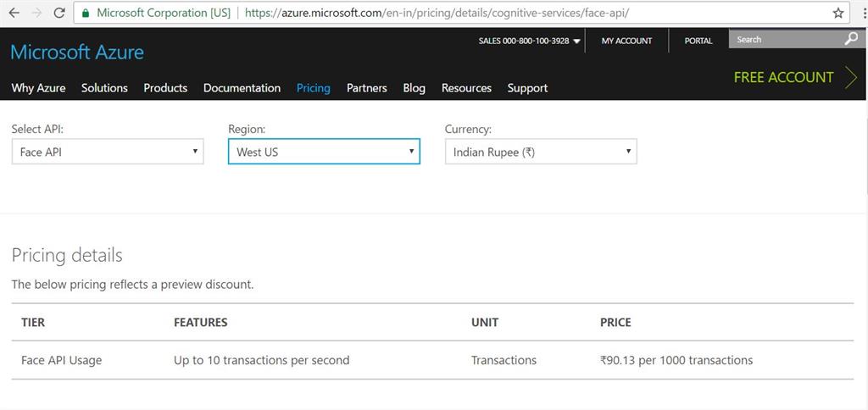Click the search magnifier icon
The height and width of the screenshot is (410, 868).
click(x=851, y=39)
